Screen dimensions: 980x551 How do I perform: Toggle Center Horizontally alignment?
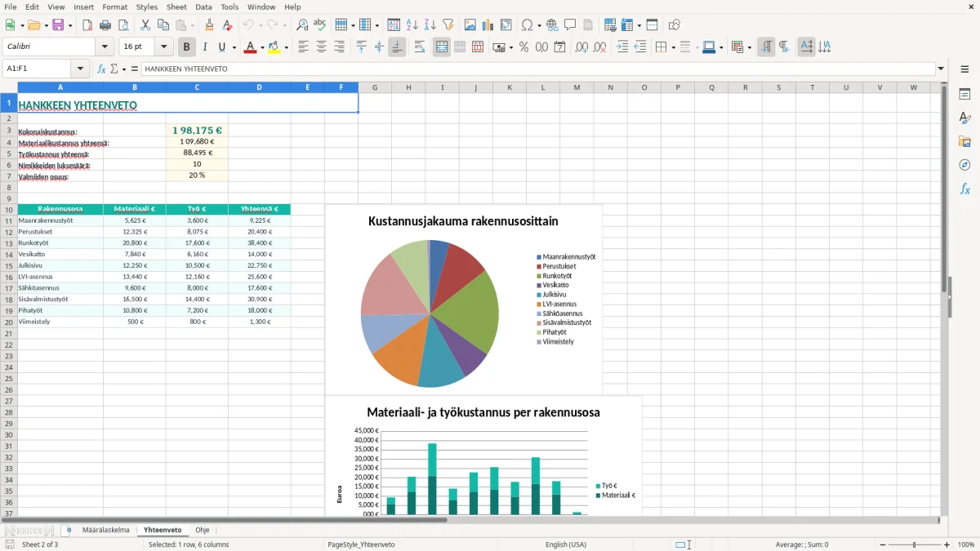pyautogui.click(x=322, y=47)
